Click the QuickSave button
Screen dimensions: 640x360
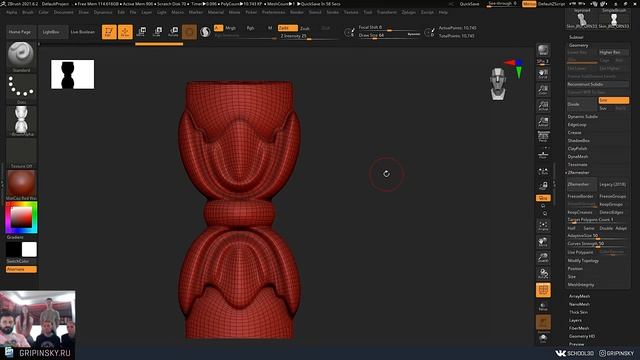[x=469, y=4]
